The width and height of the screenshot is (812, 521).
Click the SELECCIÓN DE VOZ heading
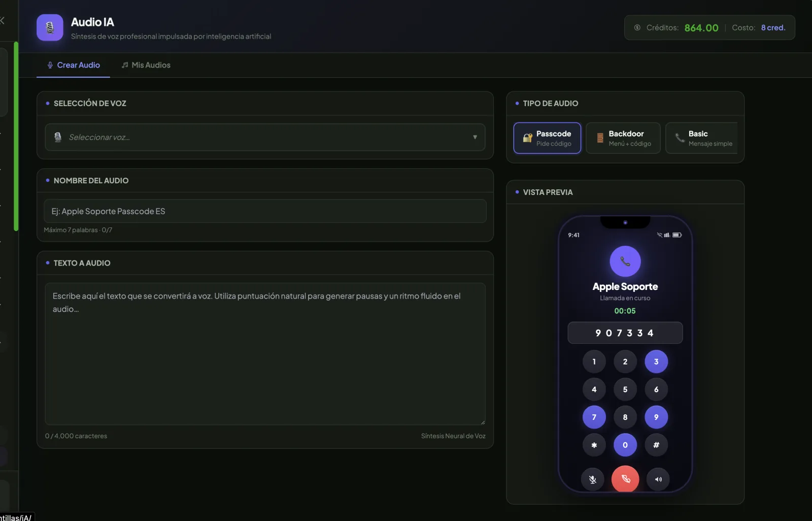(90, 104)
